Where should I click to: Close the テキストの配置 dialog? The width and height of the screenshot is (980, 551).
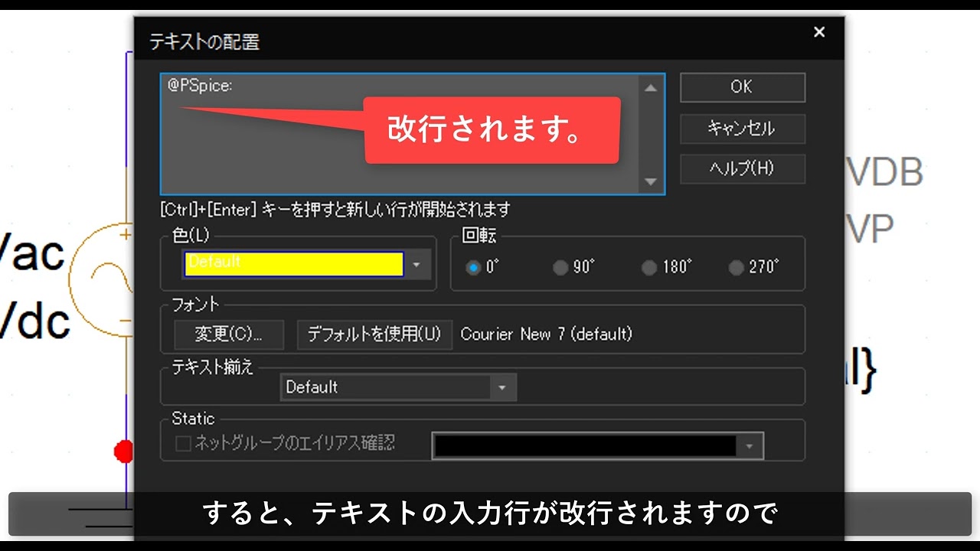pos(819,32)
